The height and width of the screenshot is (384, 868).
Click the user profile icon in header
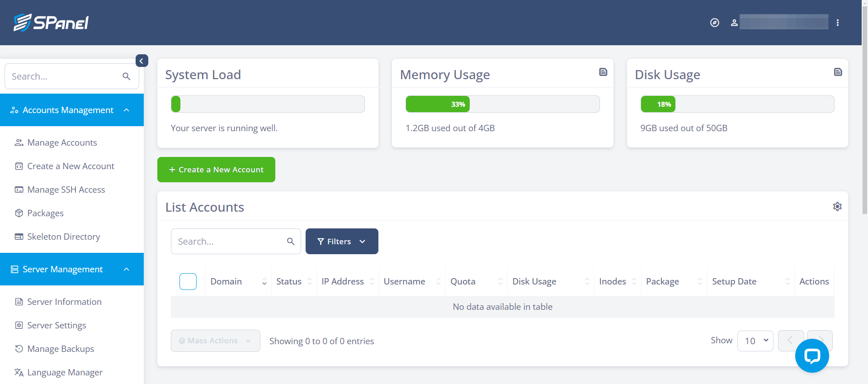pyautogui.click(x=734, y=23)
